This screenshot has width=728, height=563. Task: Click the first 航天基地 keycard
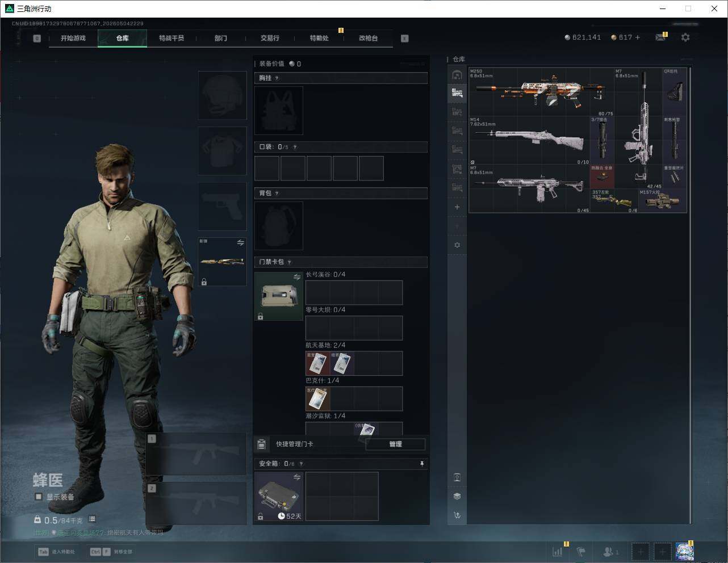pyautogui.click(x=318, y=363)
